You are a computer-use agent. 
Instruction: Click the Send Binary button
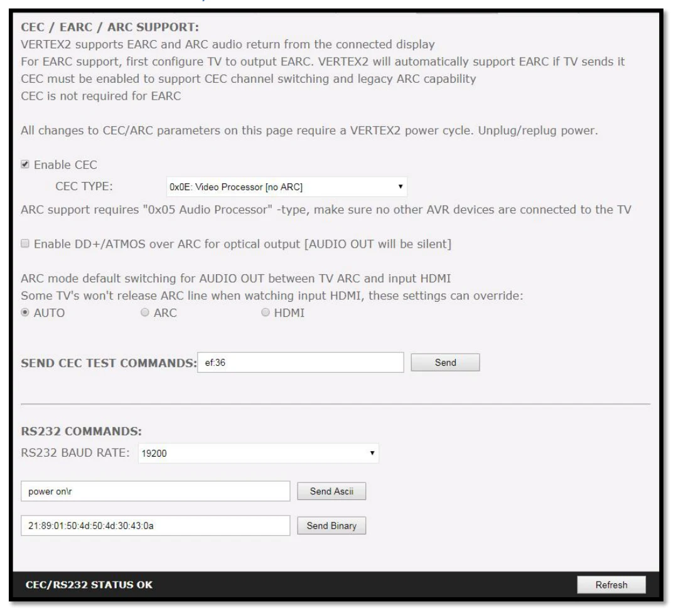coord(331,526)
